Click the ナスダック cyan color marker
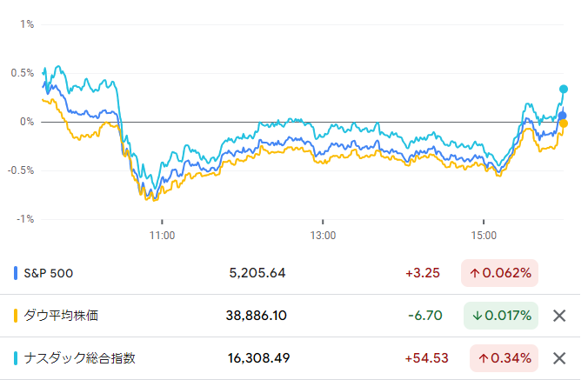The width and height of the screenshot is (588, 380). click(17, 357)
